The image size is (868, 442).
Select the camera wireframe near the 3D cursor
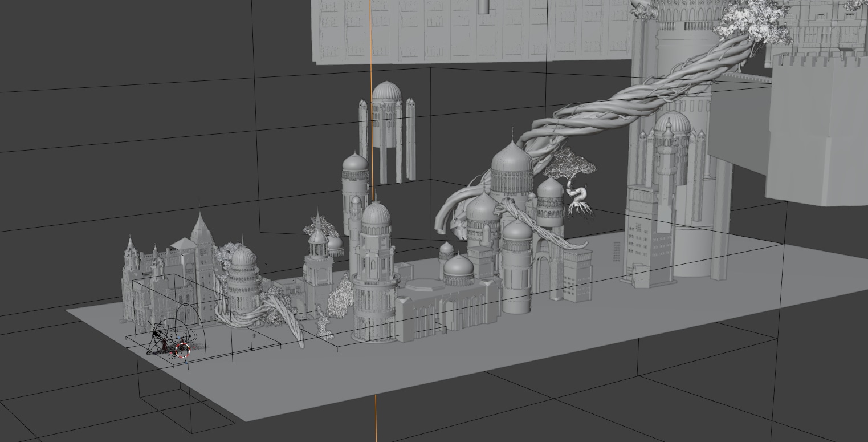(158, 339)
